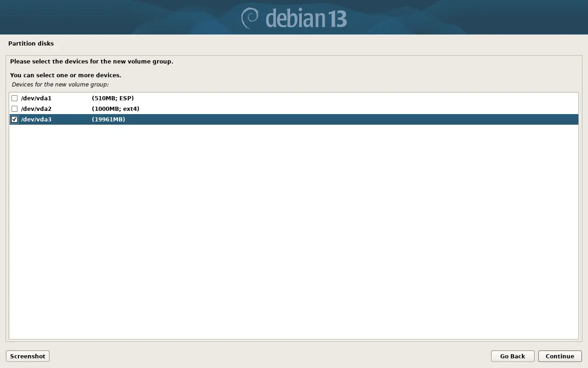Click the (510MB; ESP) size label
The height and width of the screenshot is (368, 588).
coord(113,98)
